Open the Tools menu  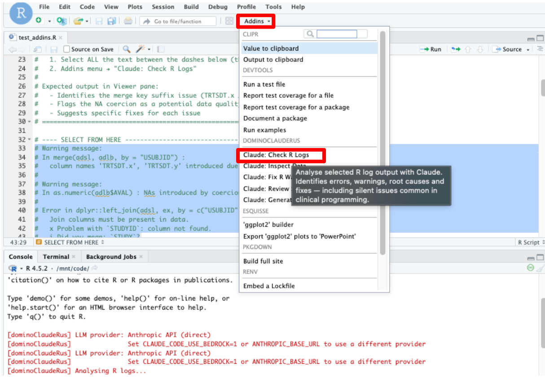tap(273, 7)
